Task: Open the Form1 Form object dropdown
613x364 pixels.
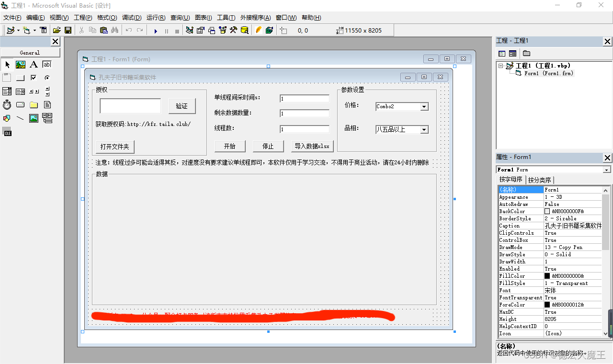Action: (607, 170)
